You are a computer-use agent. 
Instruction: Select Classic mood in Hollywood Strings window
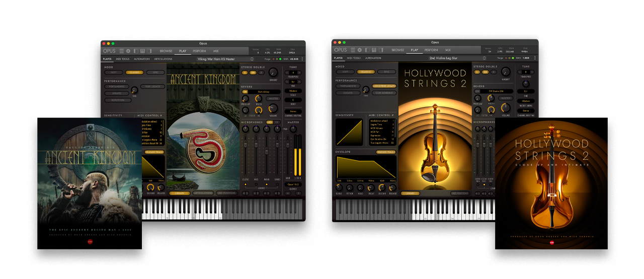point(366,72)
